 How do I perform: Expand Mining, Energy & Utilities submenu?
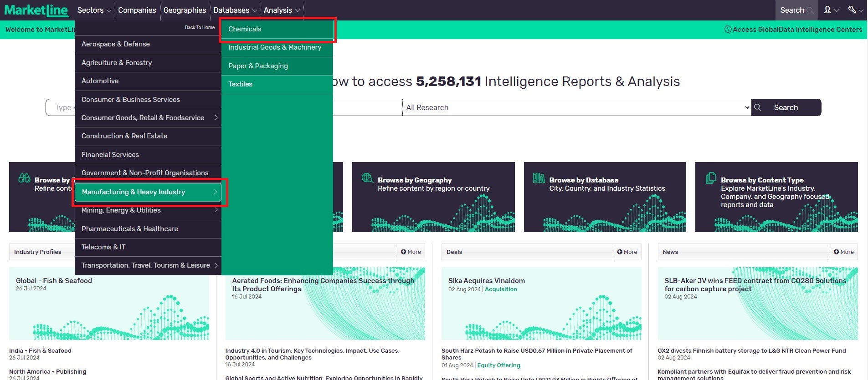point(148,210)
